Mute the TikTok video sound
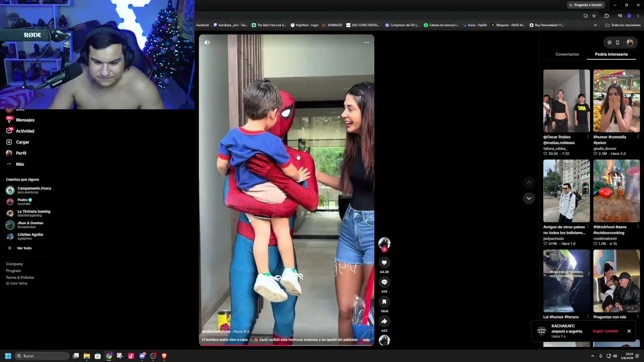 pos(207,42)
